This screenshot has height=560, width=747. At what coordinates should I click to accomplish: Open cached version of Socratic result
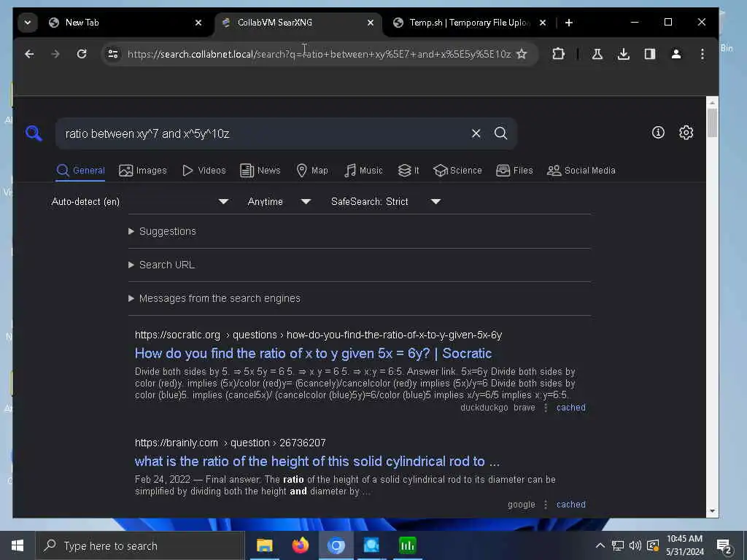[570, 408]
